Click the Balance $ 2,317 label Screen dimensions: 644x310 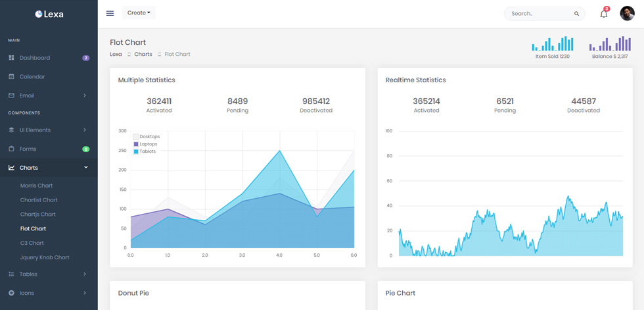(610, 57)
